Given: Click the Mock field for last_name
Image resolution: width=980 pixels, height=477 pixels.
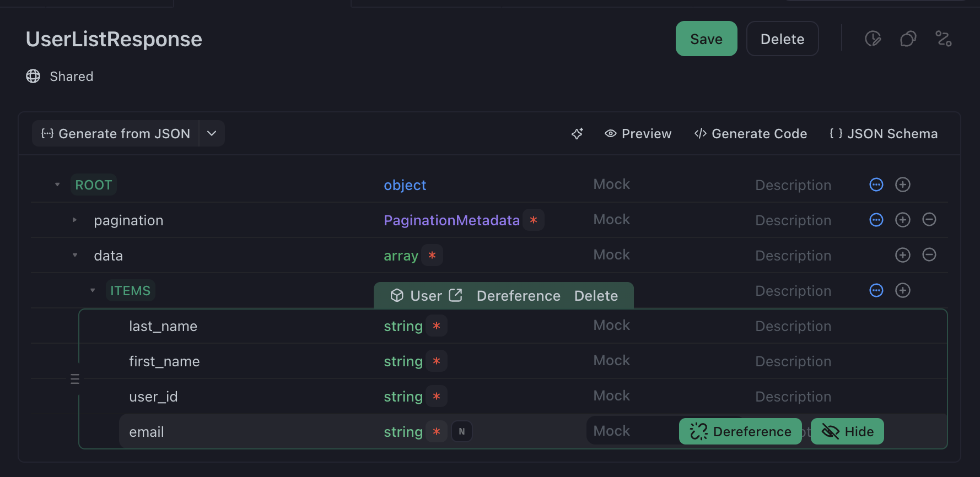Looking at the screenshot, I should (x=612, y=326).
